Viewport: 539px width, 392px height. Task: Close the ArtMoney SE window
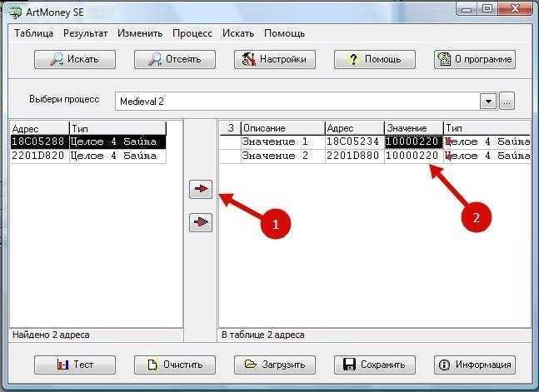pyautogui.click(x=516, y=9)
